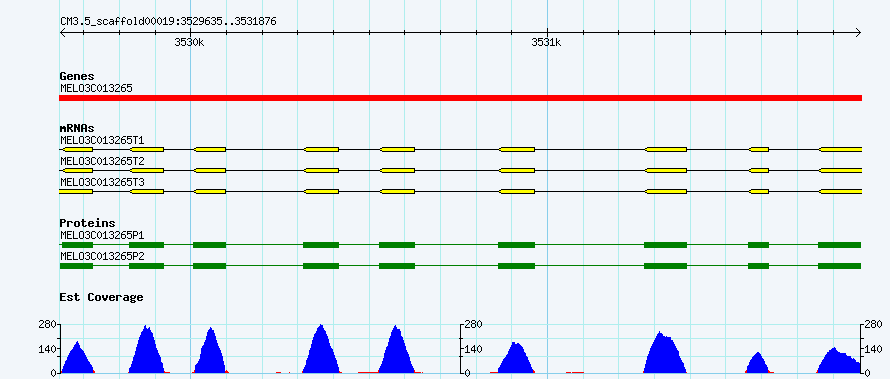
Task: Click the ruler's right-pointing arrowhead
Action: pyautogui.click(x=858, y=32)
